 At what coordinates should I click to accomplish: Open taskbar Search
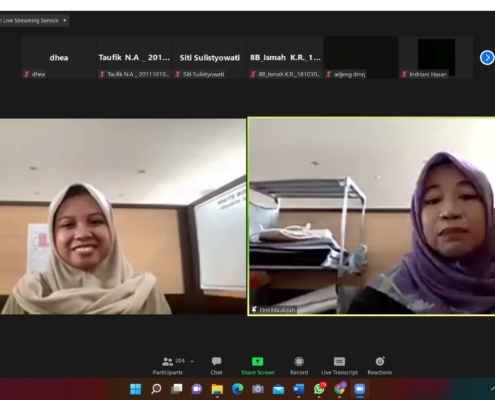[156, 389]
